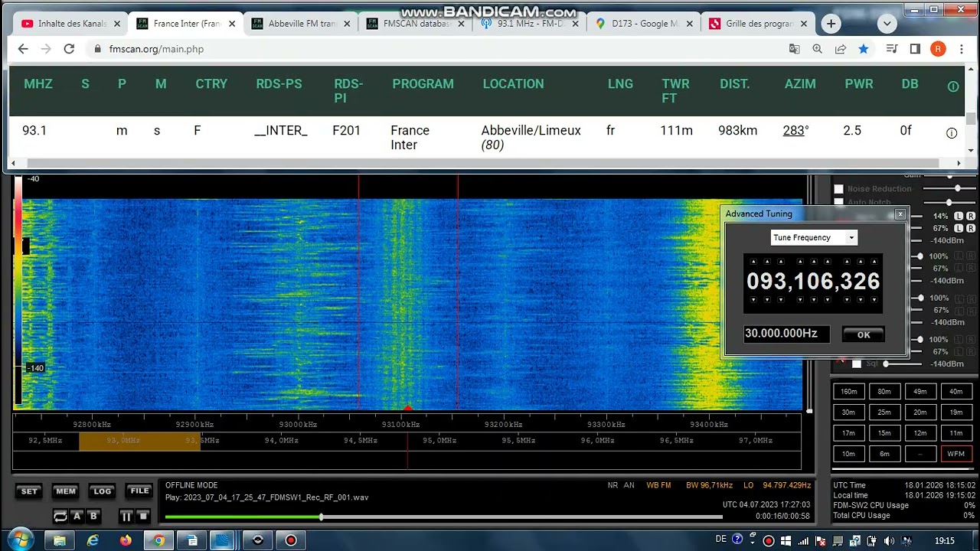Open Bandicam record icon in taskbar
980x551 pixels.
(291, 540)
